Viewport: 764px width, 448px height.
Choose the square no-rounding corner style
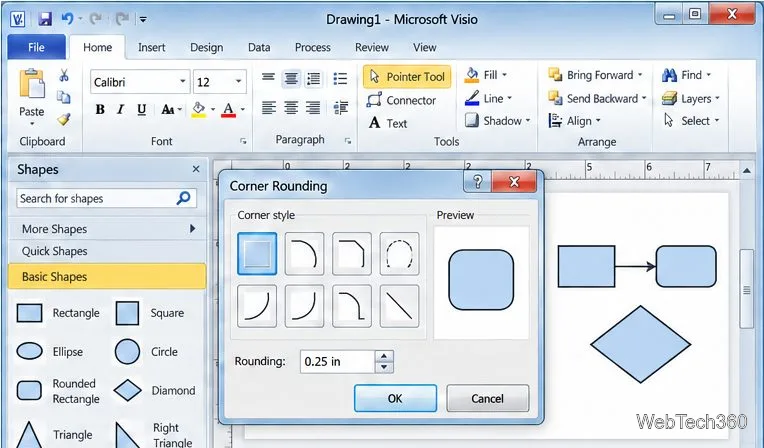click(257, 253)
